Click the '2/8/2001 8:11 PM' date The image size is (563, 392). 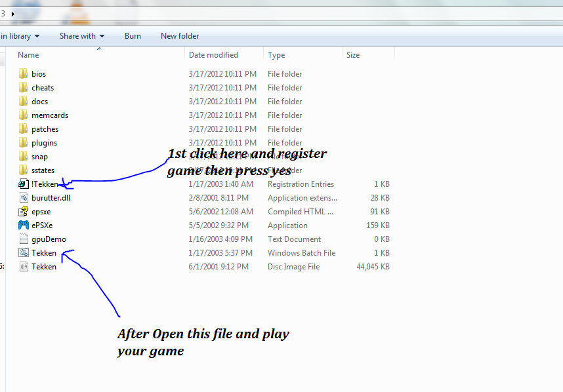point(219,197)
